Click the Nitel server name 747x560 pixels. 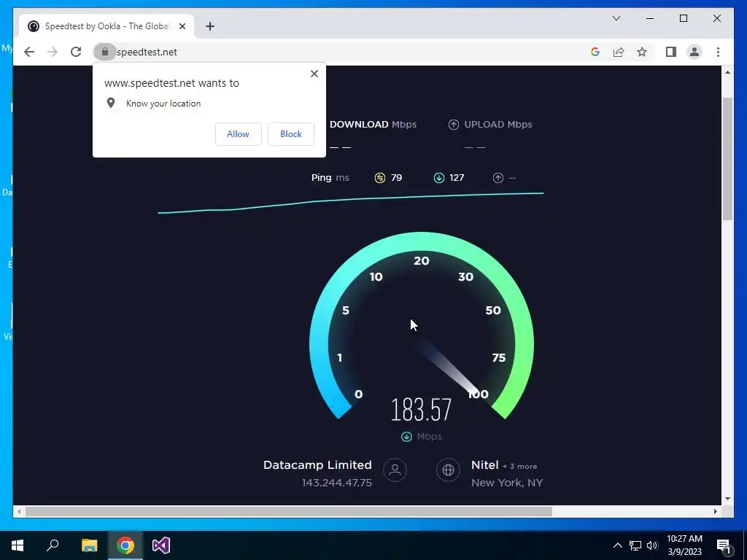(484, 465)
